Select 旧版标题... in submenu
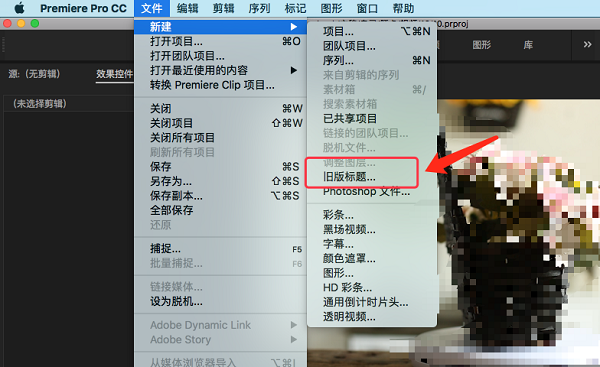 click(372, 177)
